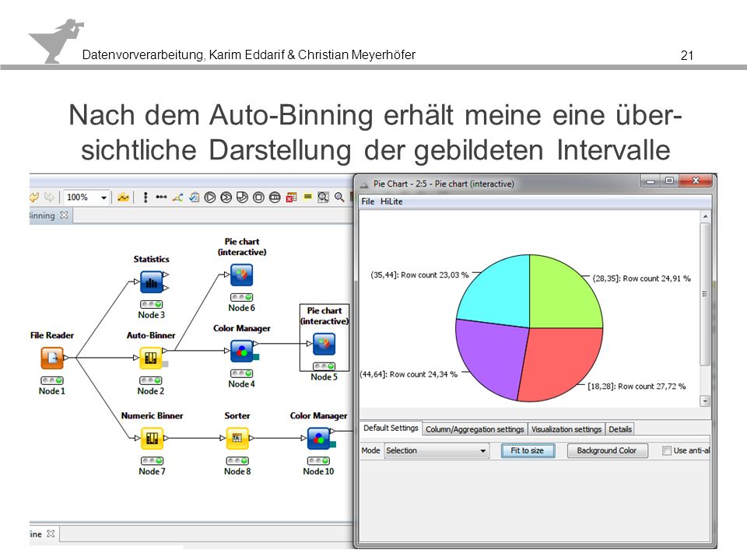This screenshot has height=560, width=747.
Task: Click the Cancel execution stop icon
Action: (x=258, y=197)
